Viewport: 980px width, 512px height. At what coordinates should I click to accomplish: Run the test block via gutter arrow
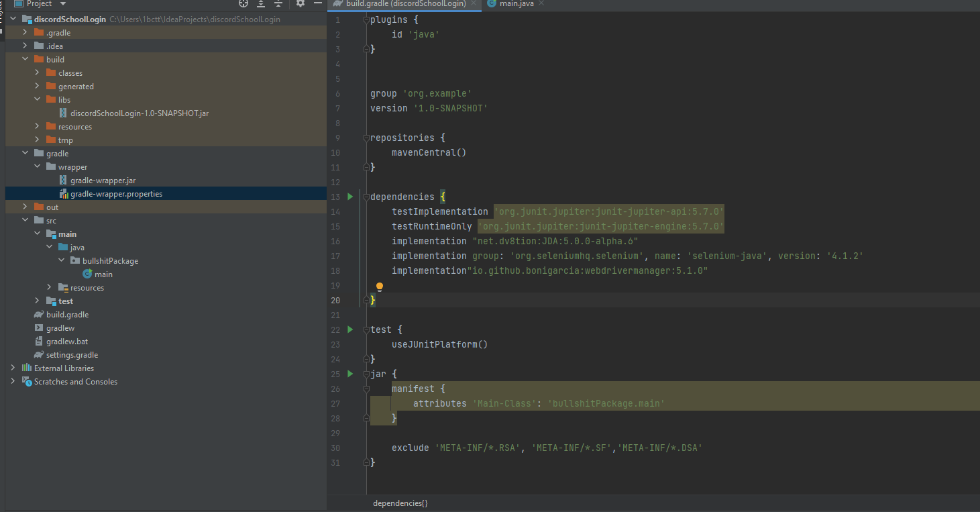tap(349, 329)
